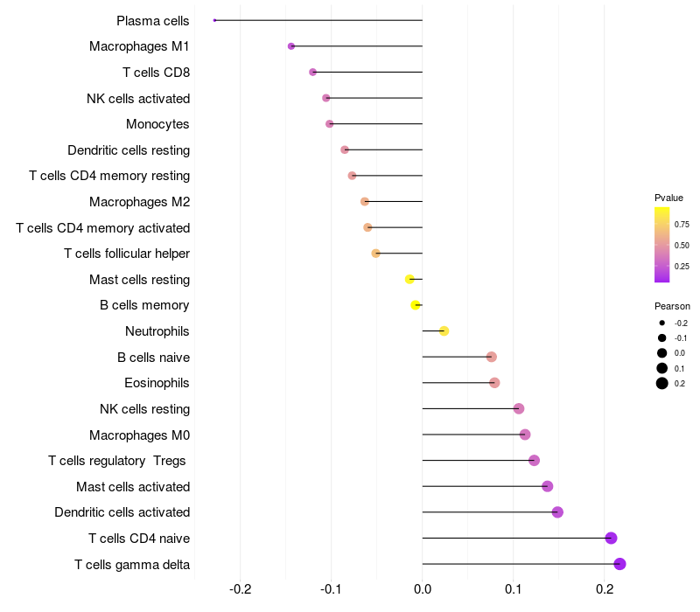Select the Pvalue legend title
Viewport: 700px width, 612px height.
click(668, 198)
